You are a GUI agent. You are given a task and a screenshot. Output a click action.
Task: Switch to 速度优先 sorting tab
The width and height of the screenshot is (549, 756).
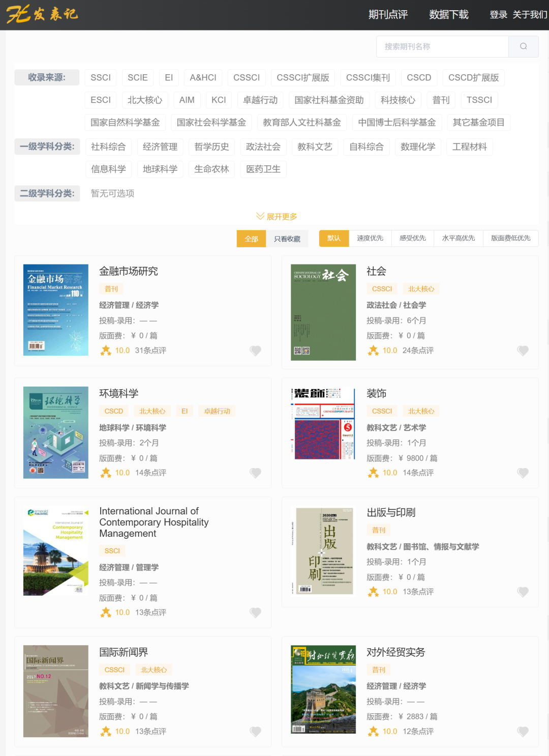click(x=370, y=238)
